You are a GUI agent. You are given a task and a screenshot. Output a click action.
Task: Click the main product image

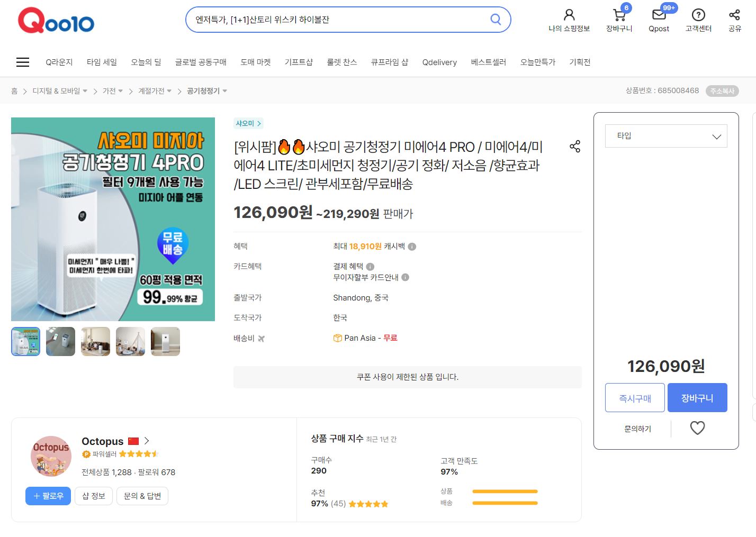[113, 219]
